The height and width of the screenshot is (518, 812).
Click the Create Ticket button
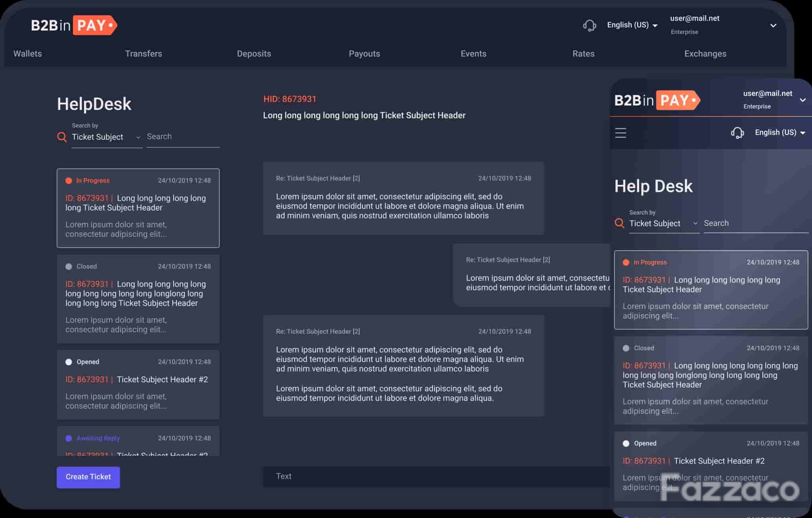pyautogui.click(x=88, y=477)
